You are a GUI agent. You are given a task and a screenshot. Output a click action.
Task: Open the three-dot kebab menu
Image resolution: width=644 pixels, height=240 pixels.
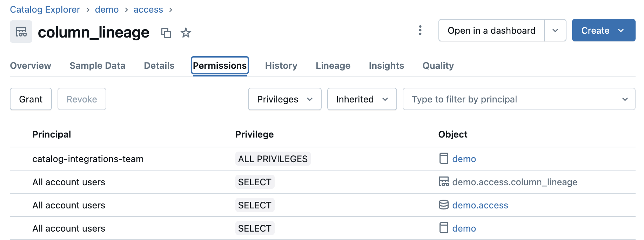click(x=420, y=31)
